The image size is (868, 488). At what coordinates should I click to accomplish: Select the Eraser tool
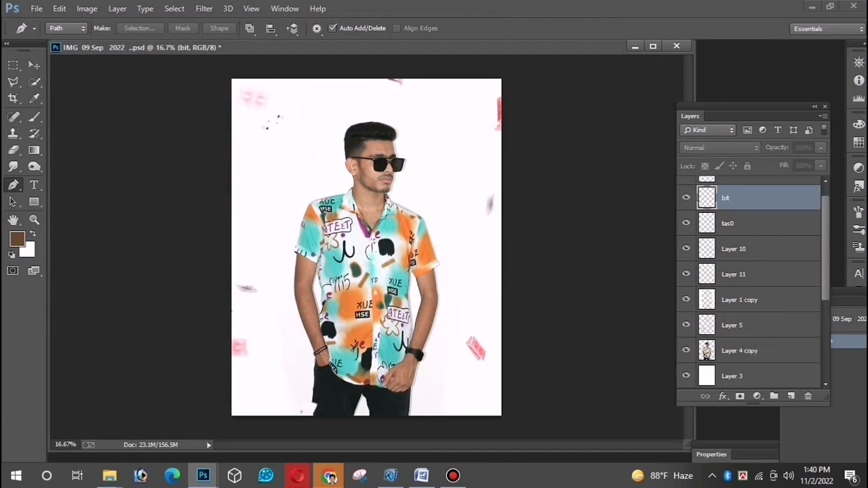(13, 150)
